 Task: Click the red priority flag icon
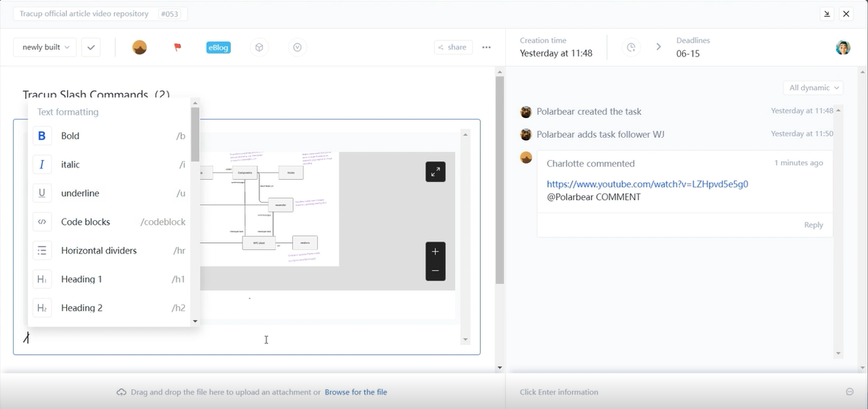[x=177, y=47]
